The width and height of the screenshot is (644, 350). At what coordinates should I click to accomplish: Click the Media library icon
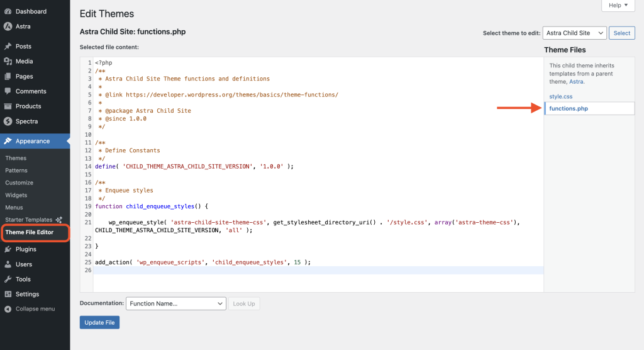click(x=8, y=61)
